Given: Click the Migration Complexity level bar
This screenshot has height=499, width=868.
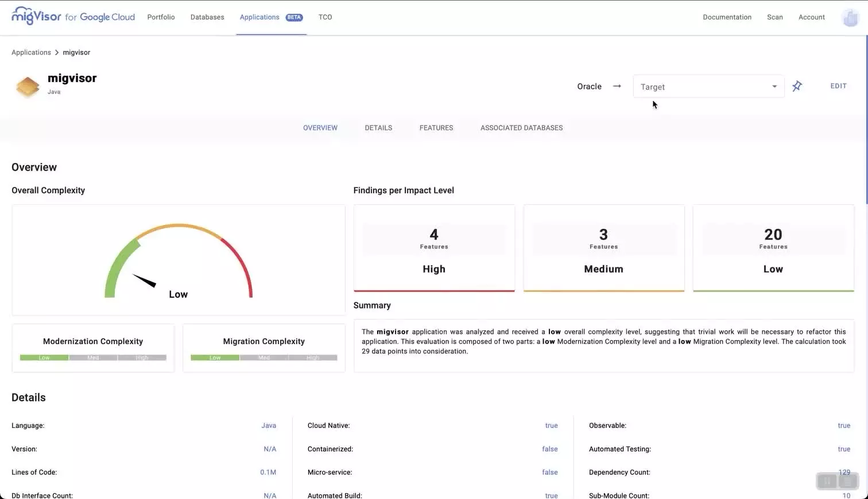Looking at the screenshot, I should (264, 357).
